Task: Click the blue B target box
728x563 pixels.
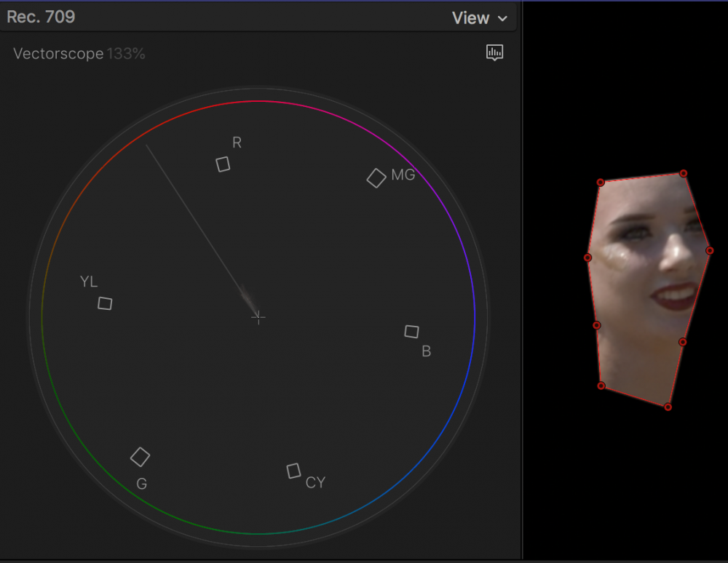Action: (x=411, y=332)
